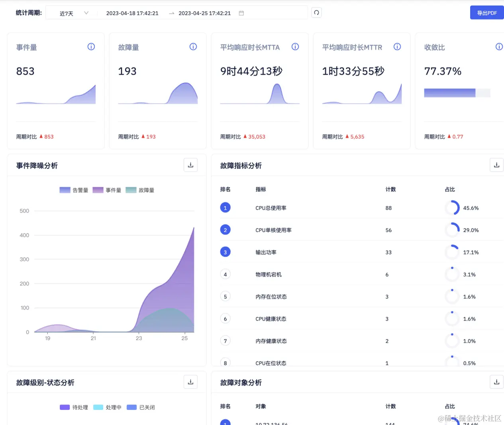Image resolution: width=504 pixels, height=425 pixels.
Task: Download the 故障级别-状态分析 chart
Action: tap(190, 382)
